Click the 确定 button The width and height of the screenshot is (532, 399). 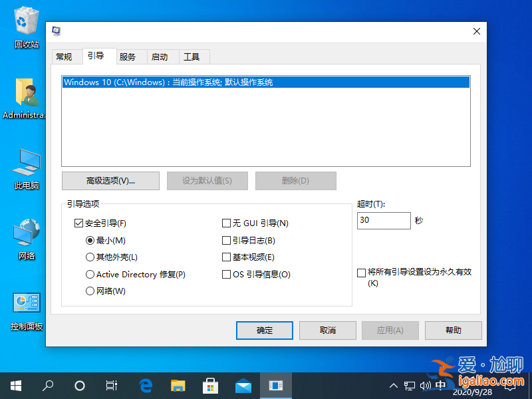[x=264, y=330]
